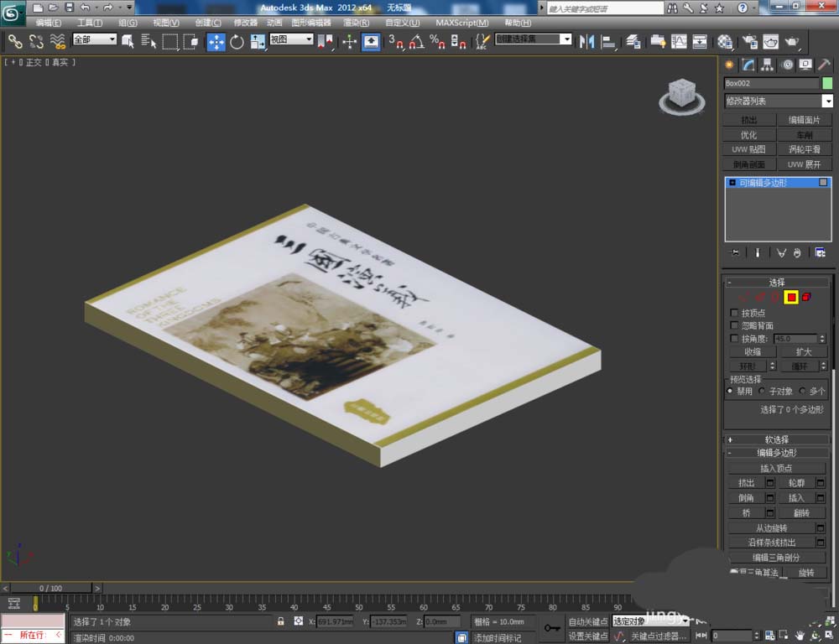Open the 渲染(R) menu
The width and height of the screenshot is (839, 644).
click(x=356, y=23)
